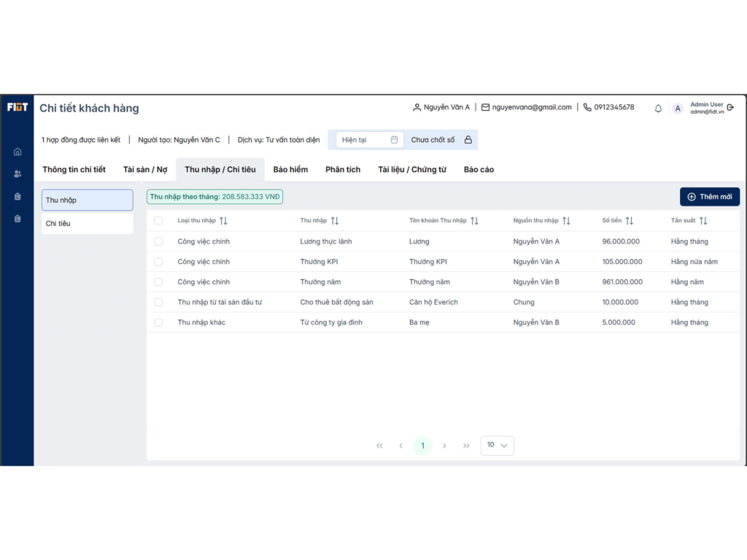Open the users icon in sidebar
The width and height of the screenshot is (747, 560).
18,174
